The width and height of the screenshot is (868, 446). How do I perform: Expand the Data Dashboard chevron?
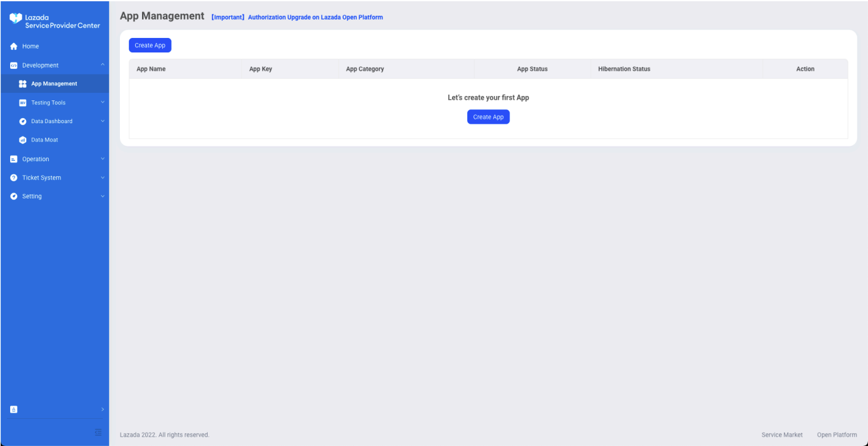(x=102, y=121)
